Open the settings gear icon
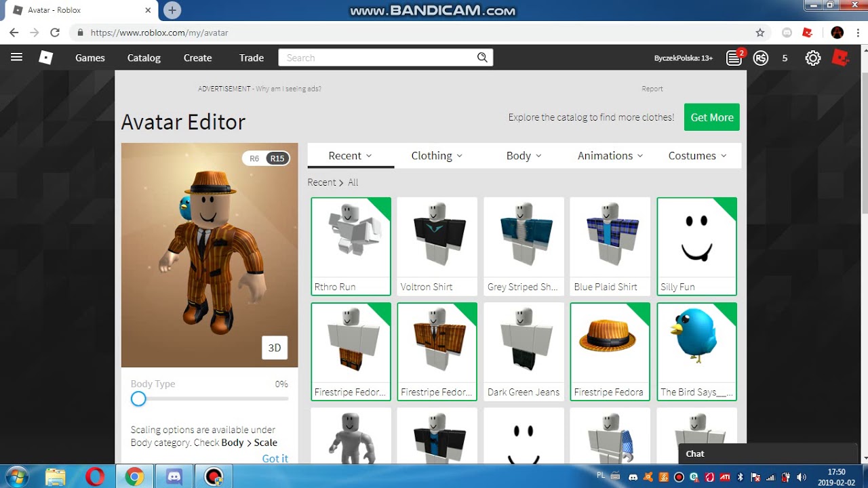 (812, 58)
